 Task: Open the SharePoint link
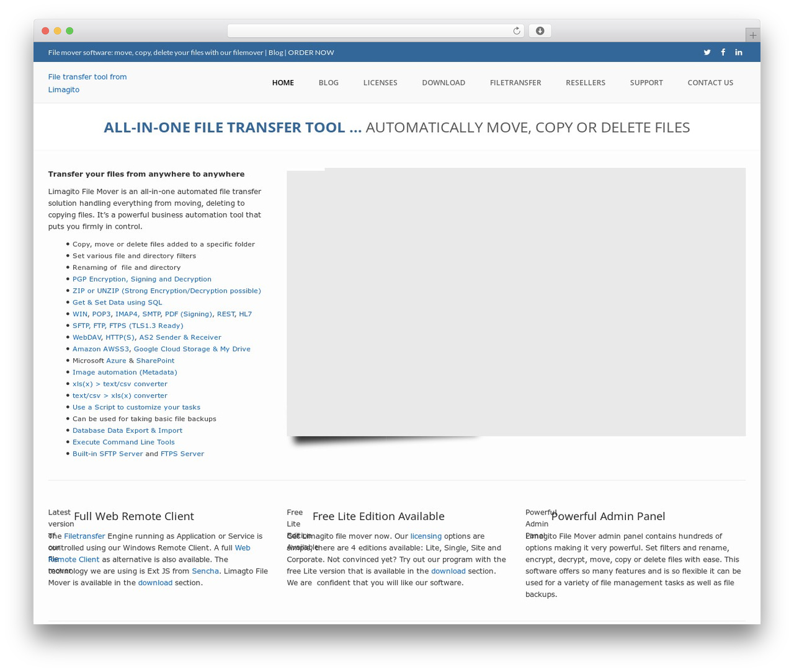[155, 361]
